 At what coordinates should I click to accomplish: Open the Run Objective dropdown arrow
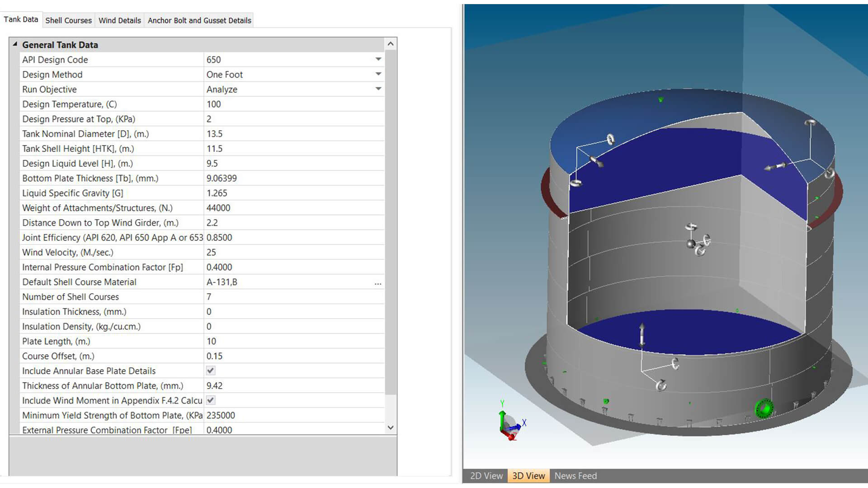click(378, 89)
